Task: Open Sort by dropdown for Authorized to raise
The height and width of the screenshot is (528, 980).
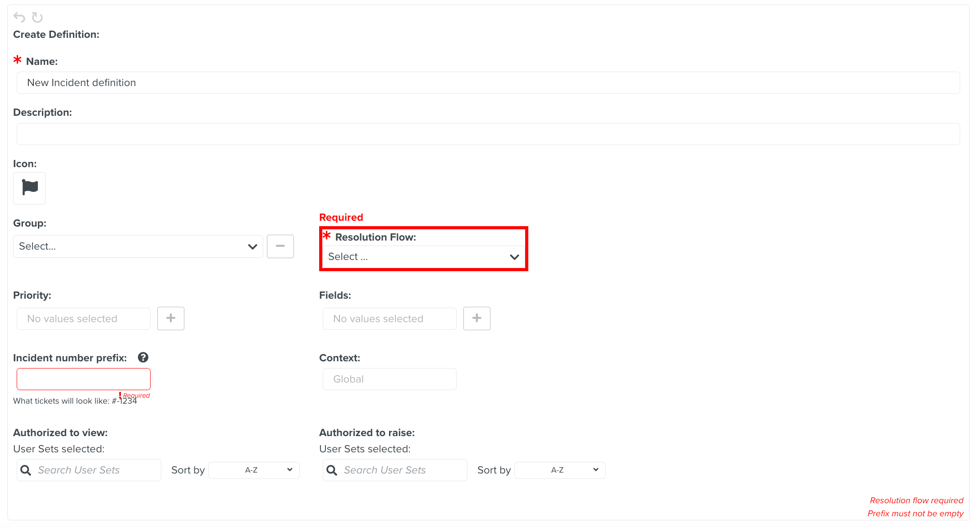Action: point(560,470)
